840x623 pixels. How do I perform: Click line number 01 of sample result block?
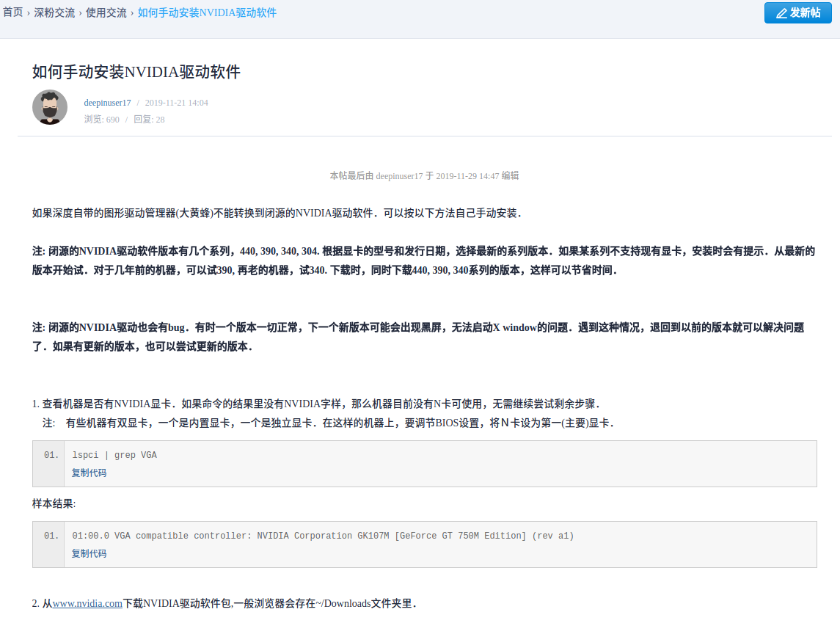[x=51, y=536]
